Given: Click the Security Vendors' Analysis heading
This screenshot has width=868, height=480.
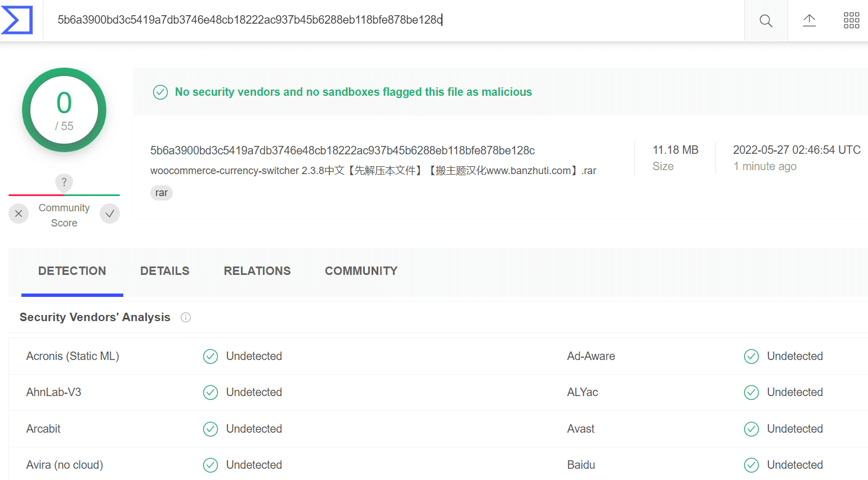Looking at the screenshot, I should pyautogui.click(x=95, y=317).
